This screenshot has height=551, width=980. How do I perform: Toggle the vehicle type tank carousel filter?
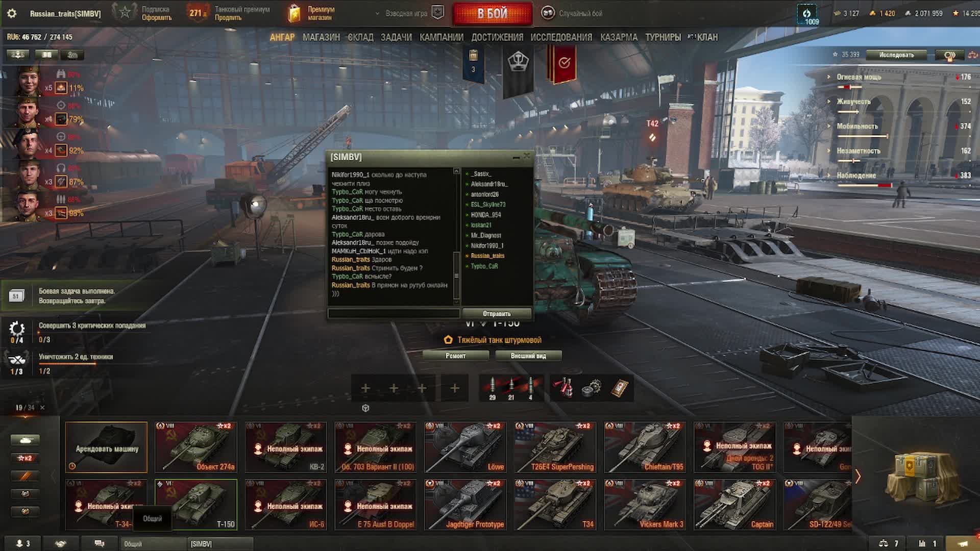[24, 440]
